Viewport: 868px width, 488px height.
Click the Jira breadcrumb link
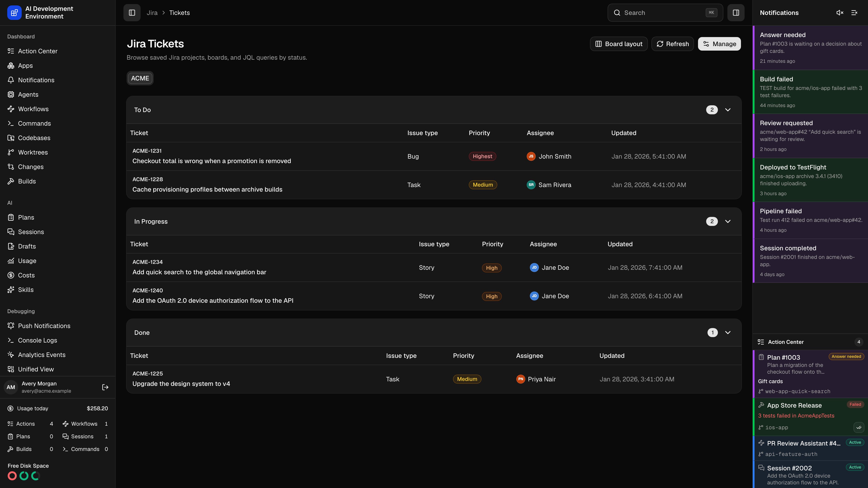(x=152, y=13)
